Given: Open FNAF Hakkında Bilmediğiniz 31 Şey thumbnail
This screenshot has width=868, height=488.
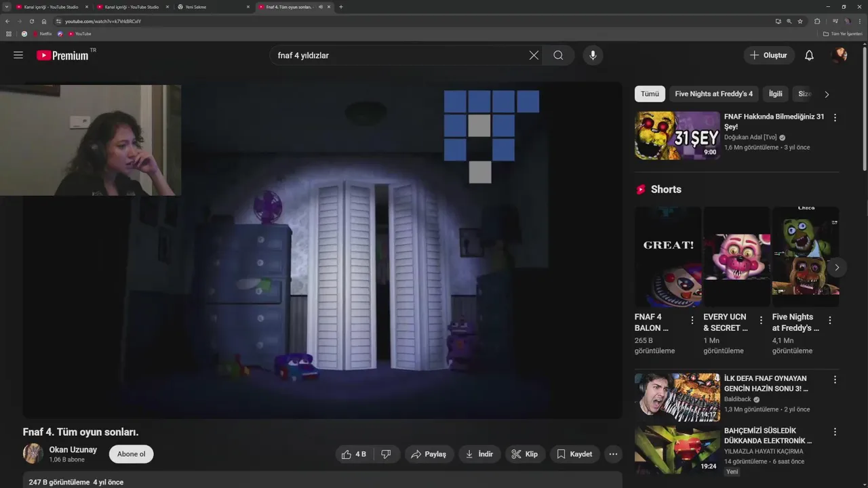Looking at the screenshot, I should pyautogui.click(x=677, y=136).
